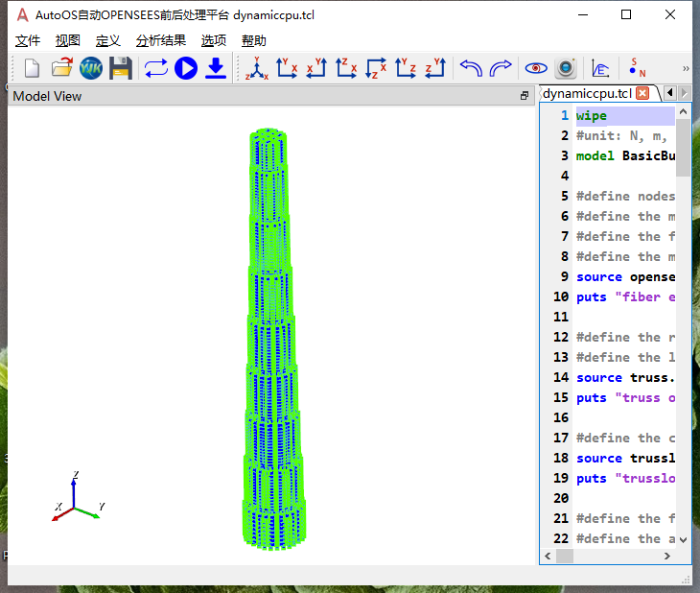The image size is (700, 593).
Task: Open the 分析结果 menu
Action: pyautogui.click(x=160, y=40)
